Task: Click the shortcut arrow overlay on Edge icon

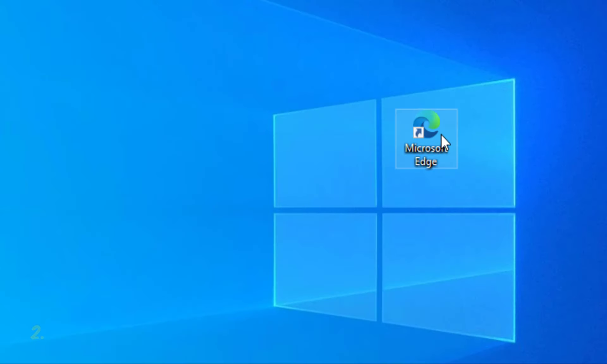Action: [x=418, y=133]
